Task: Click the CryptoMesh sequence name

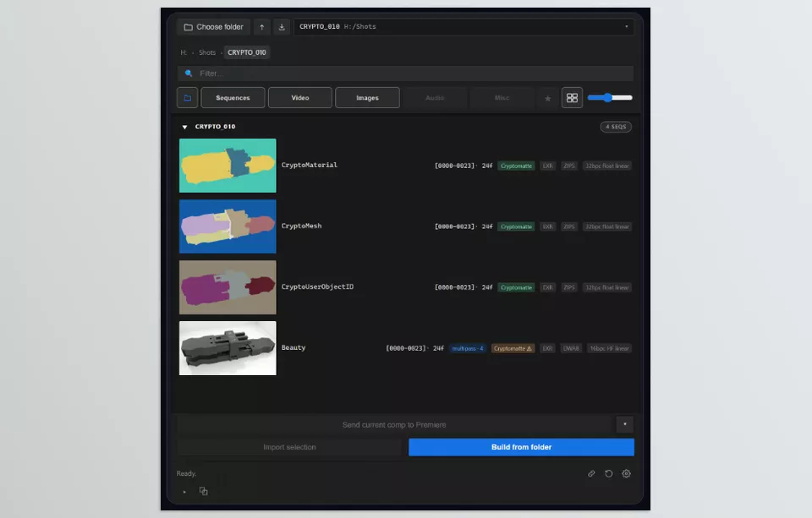Action: 301,226
